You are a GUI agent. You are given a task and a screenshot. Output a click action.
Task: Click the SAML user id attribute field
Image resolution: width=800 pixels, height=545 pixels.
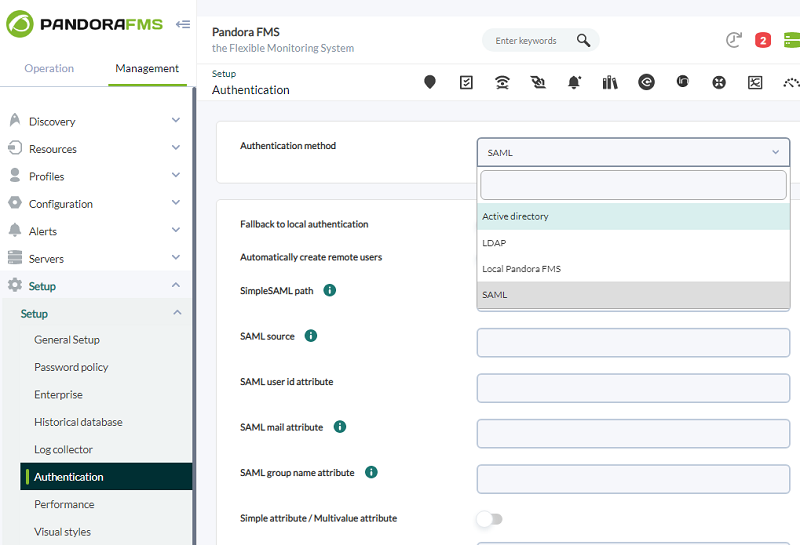pos(633,388)
